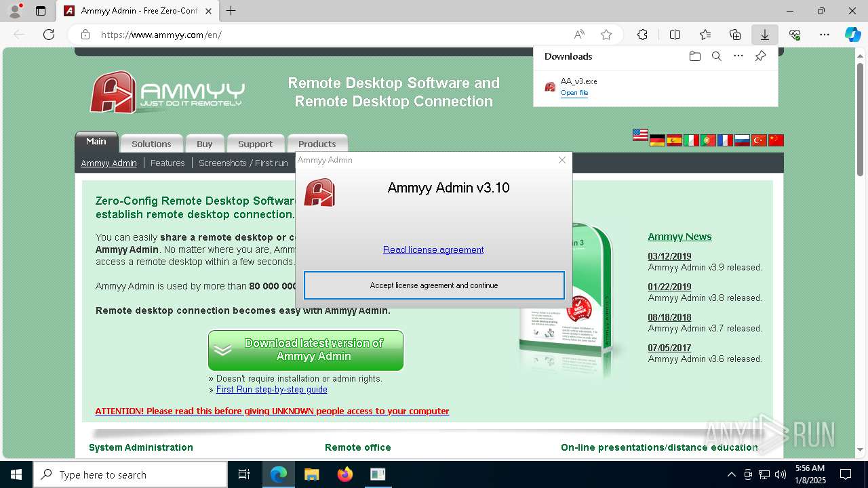This screenshot has width=868, height=488.
Task: Click Open file under AA_v3.exe
Action: click(x=574, y=93)
